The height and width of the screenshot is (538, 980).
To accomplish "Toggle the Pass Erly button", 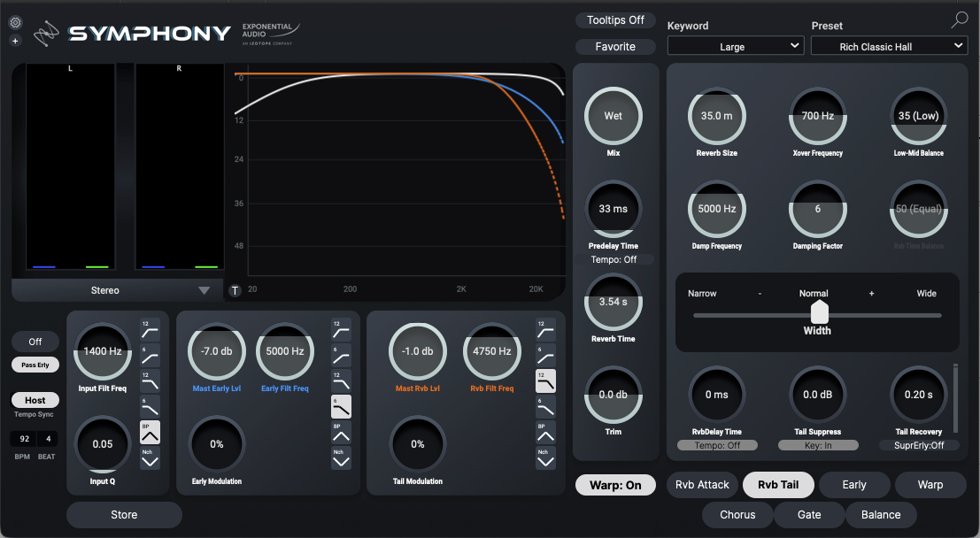I will pyautogui.click(x=35, y=365).
